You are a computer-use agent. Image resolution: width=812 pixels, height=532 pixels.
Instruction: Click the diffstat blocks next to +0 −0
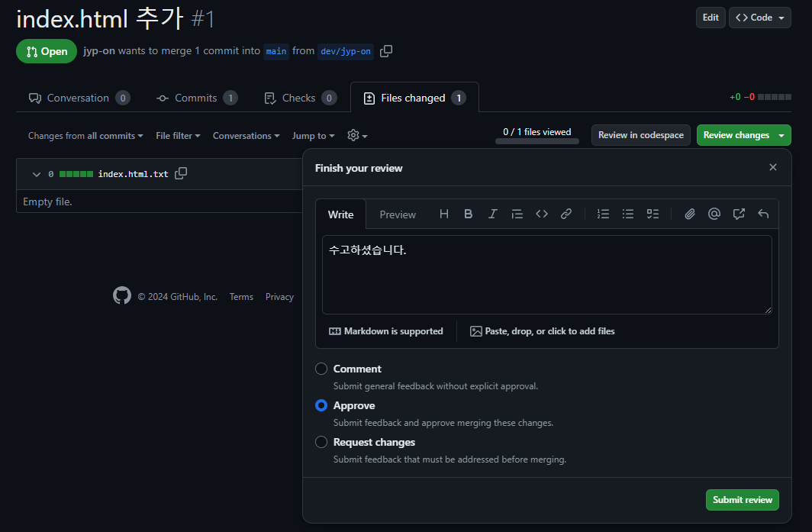[774, 97]
